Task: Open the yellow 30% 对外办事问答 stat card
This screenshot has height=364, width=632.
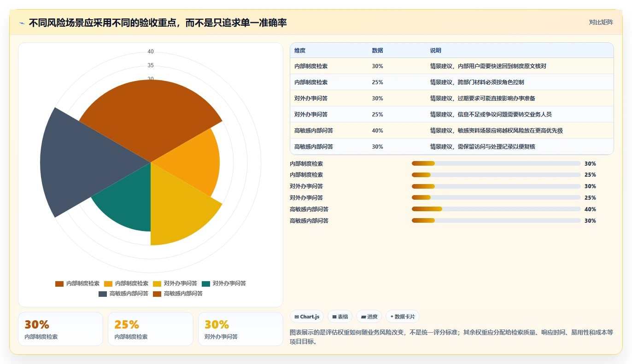Action: pos(240,329)
